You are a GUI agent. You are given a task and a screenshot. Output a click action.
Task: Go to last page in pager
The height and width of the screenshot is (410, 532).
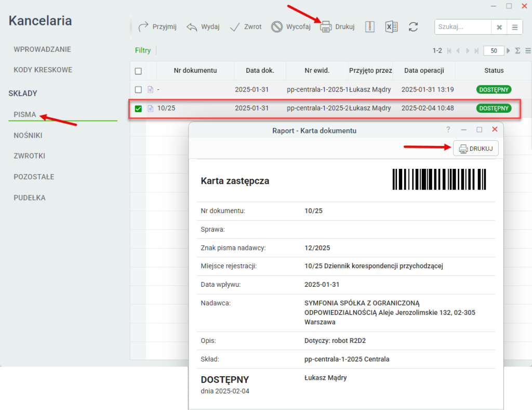coord(476,50)
